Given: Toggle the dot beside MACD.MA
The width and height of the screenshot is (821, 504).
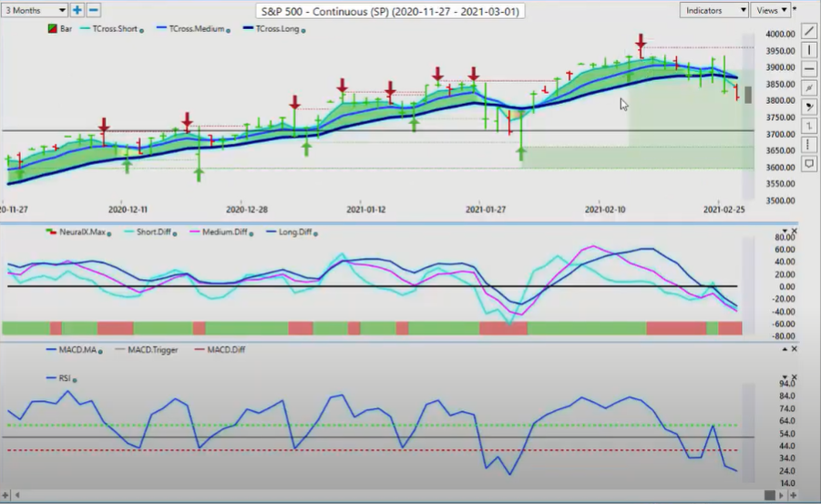Looking at the screenshot, I should point(100,351).
